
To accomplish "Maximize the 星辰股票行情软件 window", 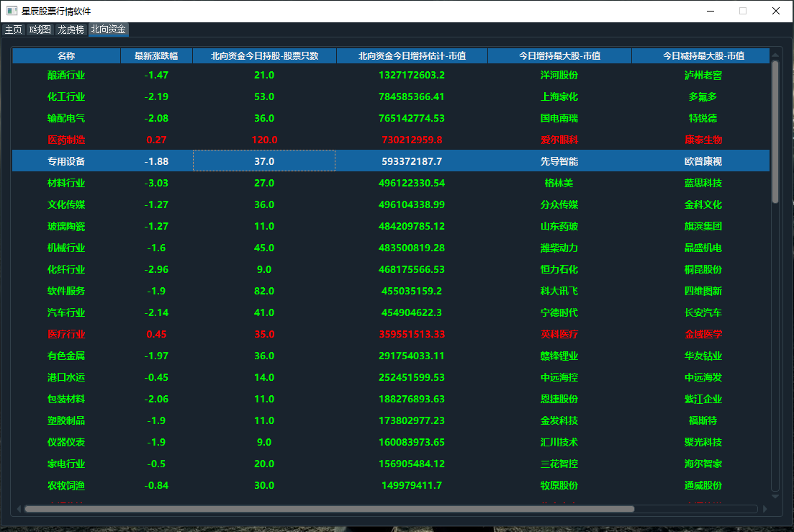I will tap(743, 11).
